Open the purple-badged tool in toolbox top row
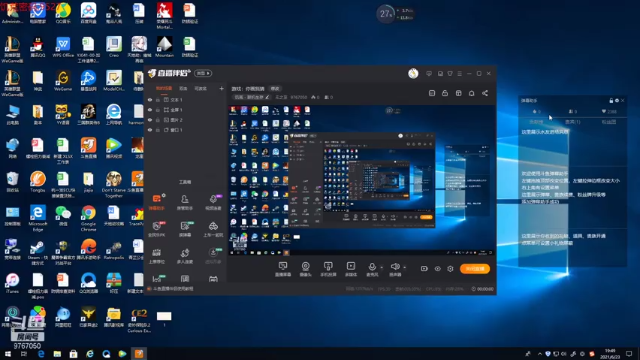The image size is (640, 360). [213, 201]
